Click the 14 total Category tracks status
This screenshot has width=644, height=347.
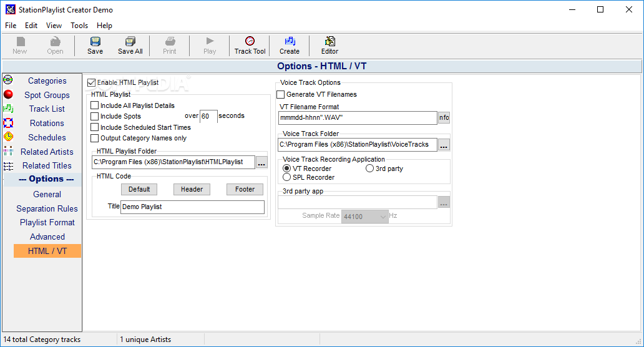pyautogui.click(x=42, y=340)
